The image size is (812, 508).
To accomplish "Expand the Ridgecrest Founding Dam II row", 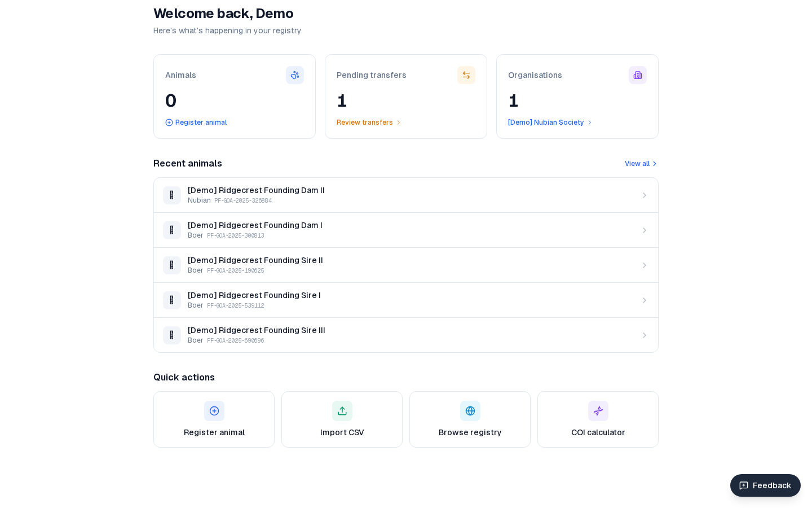I will click(x=645, y=195).
